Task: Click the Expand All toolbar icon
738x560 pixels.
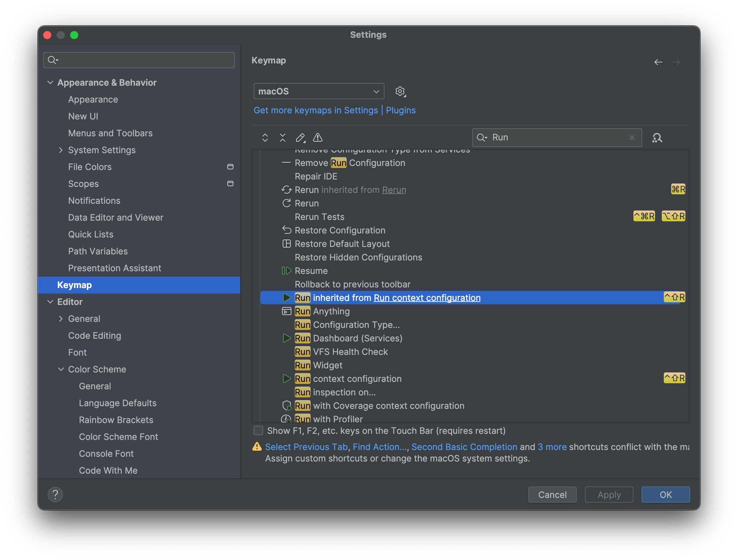Action: click(265, 138)
